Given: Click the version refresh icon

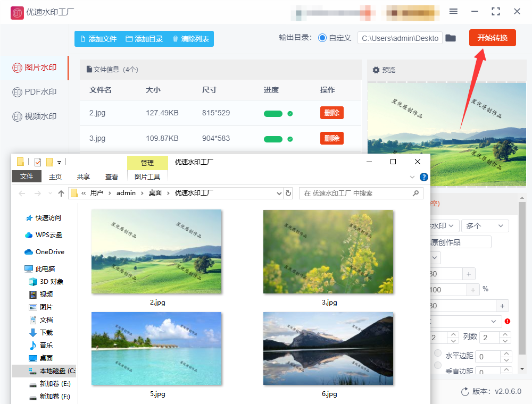Looking at the screenshot, I should 465,391.
